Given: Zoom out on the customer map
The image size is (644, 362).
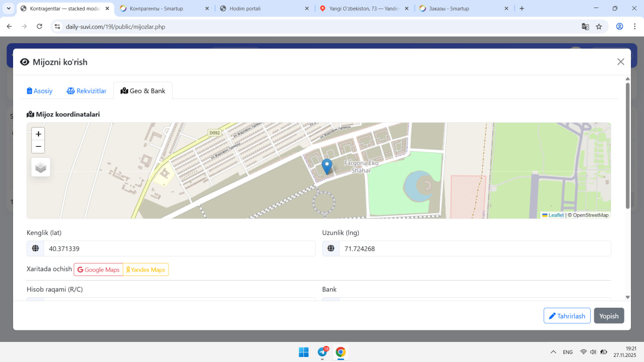Looking at the screenshot, I should 38,147.
